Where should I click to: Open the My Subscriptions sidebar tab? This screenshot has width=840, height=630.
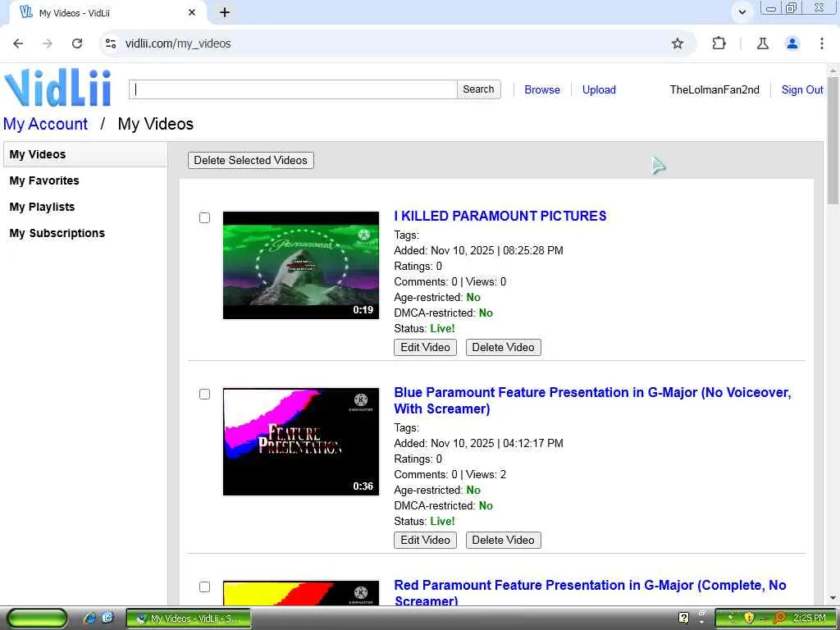(x=57, y=233)
